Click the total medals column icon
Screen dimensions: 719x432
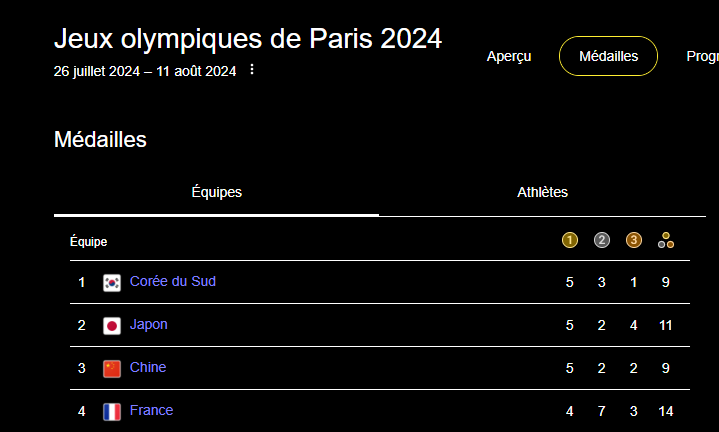pyautogui.click(x=666, y=240)
